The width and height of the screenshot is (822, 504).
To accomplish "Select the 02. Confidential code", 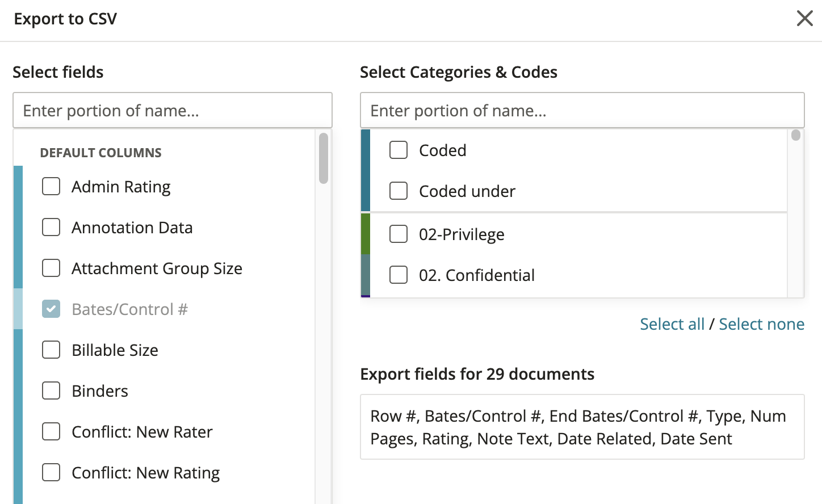I will (398, 275).
